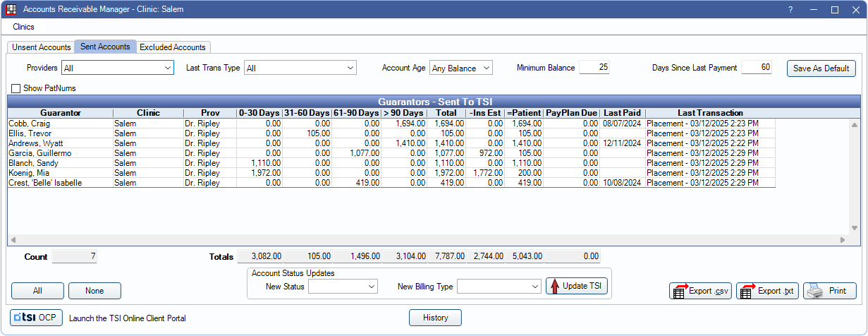Click the help question mark in title bar
The height and width of the screenshot is (336, 868).
click(x=790, y=10)
